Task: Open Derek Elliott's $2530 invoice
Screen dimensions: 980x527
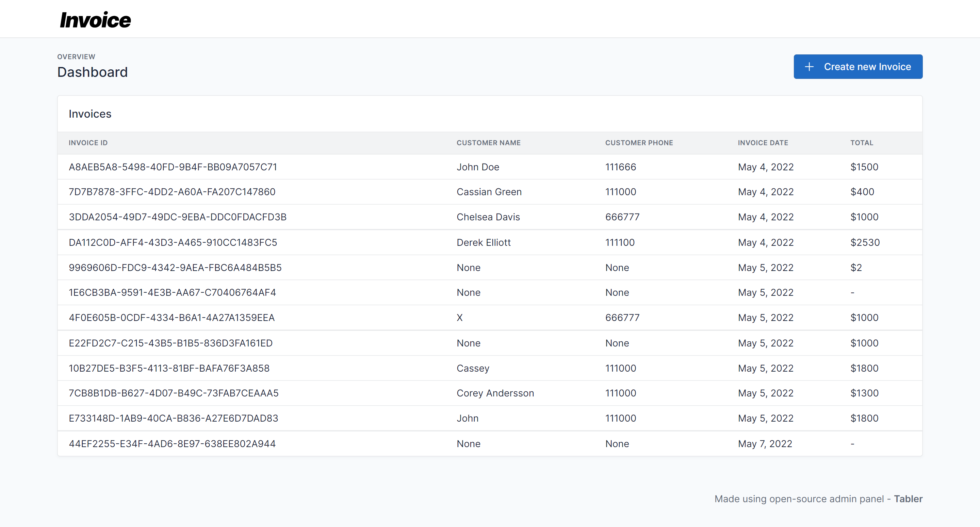Action: 380,242
